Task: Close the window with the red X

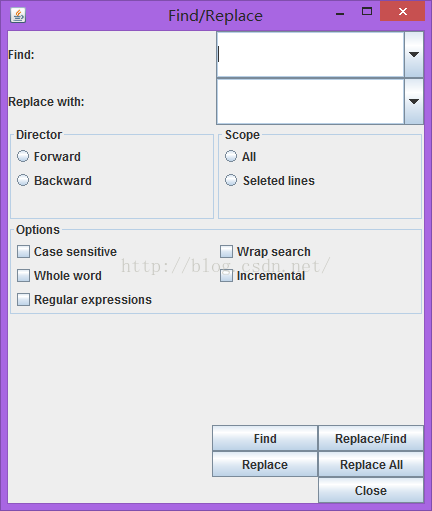Action: coord(403,12)
